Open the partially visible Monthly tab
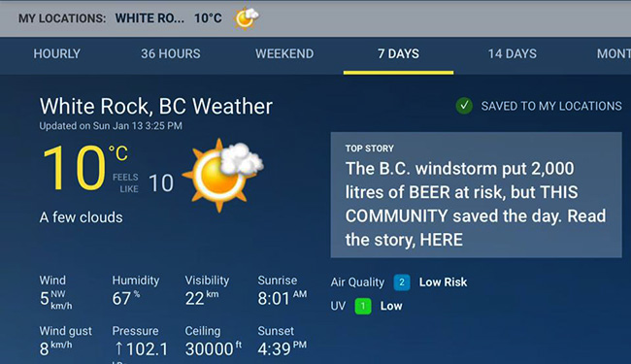 (x=614, y=54)
